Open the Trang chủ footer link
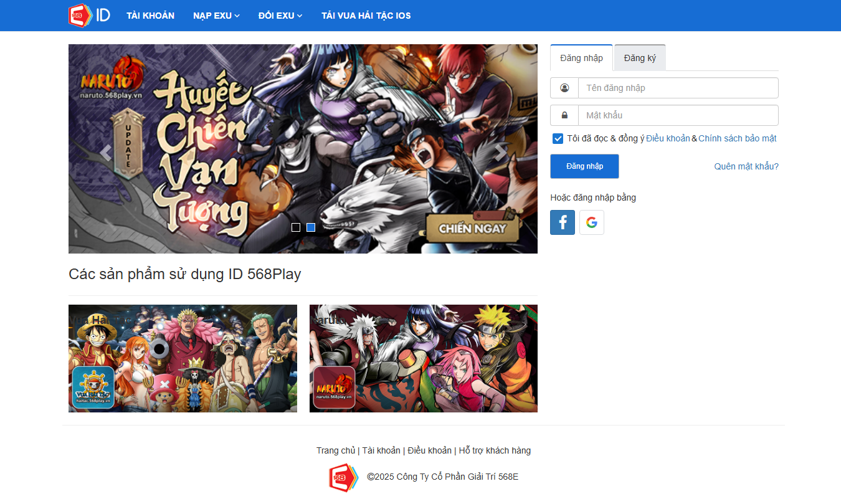Screen dimensions: 841x504 336,450
